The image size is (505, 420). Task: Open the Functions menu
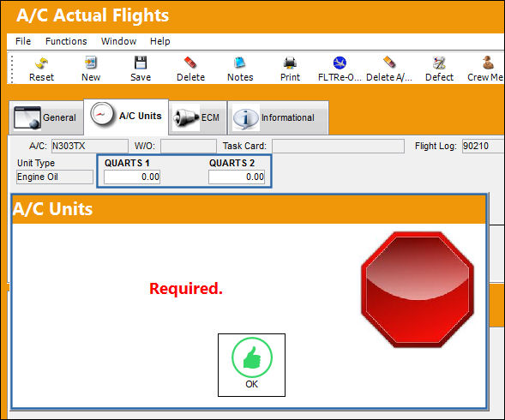pos(66,41)
